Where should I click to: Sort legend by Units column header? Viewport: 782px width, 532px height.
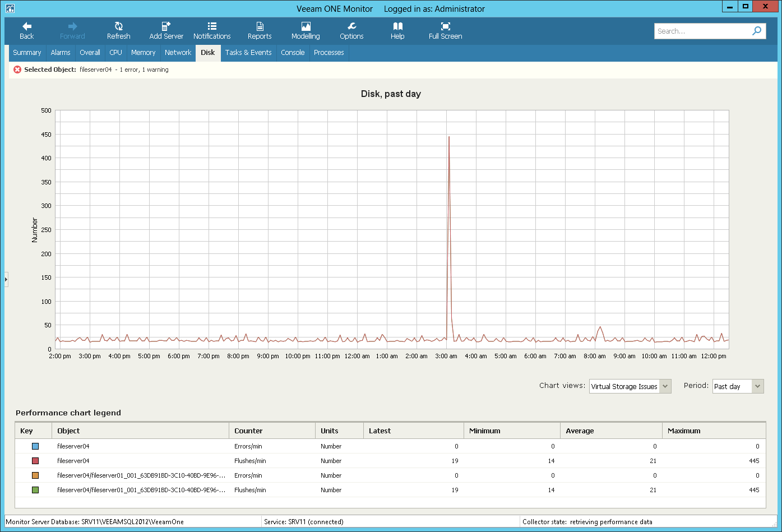coord(339,431)
